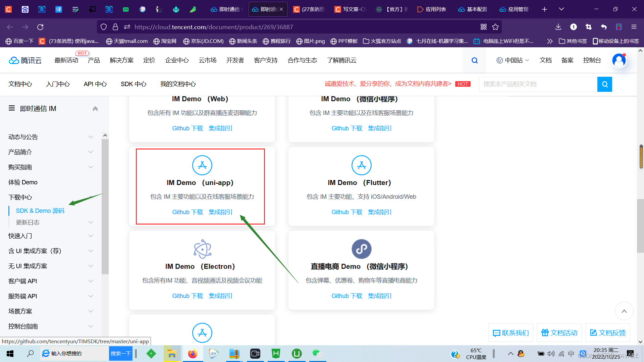Open the screenshot crop tool icon

589,27
